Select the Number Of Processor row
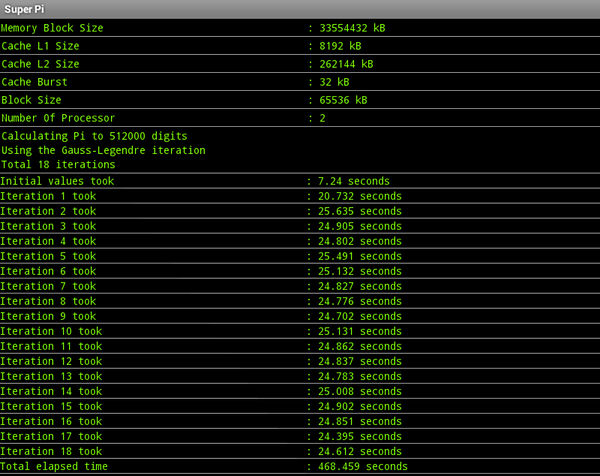Image resolution: width=600 pixels, height=476 pixels. click(x=300, y=118)
